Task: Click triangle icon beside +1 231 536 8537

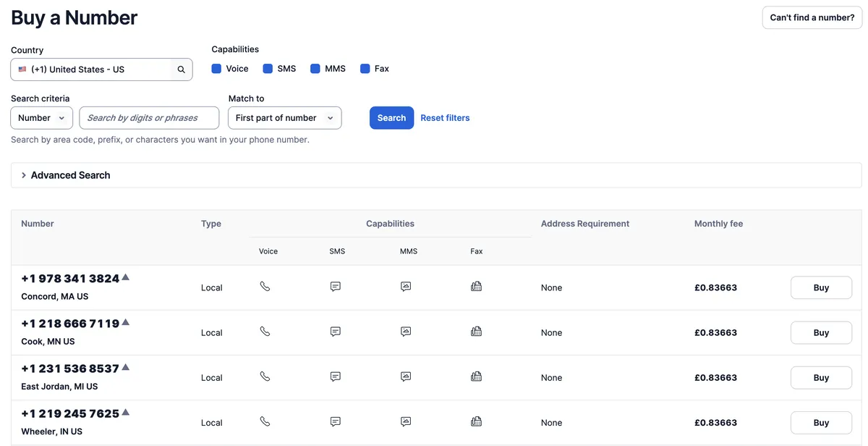Action: [x=125, y=367]
